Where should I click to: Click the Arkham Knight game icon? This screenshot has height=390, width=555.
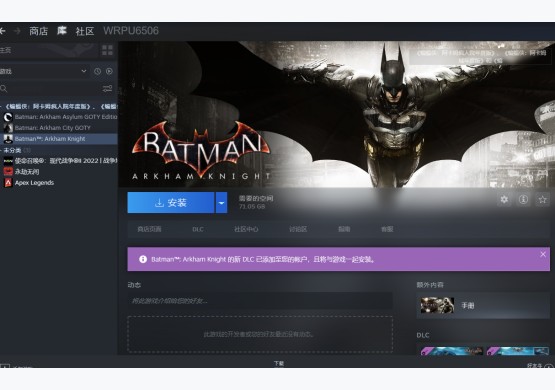[x=8, y=139]
